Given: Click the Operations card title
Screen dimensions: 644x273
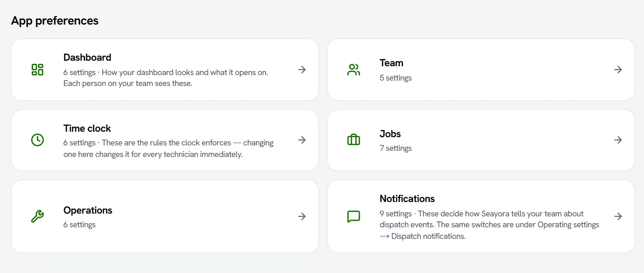Looking at the screenshot, I should click(x=88, y=210).
